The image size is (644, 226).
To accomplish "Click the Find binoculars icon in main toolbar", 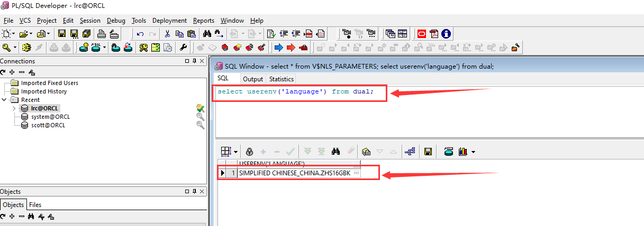I will click(x=207, y=34).
